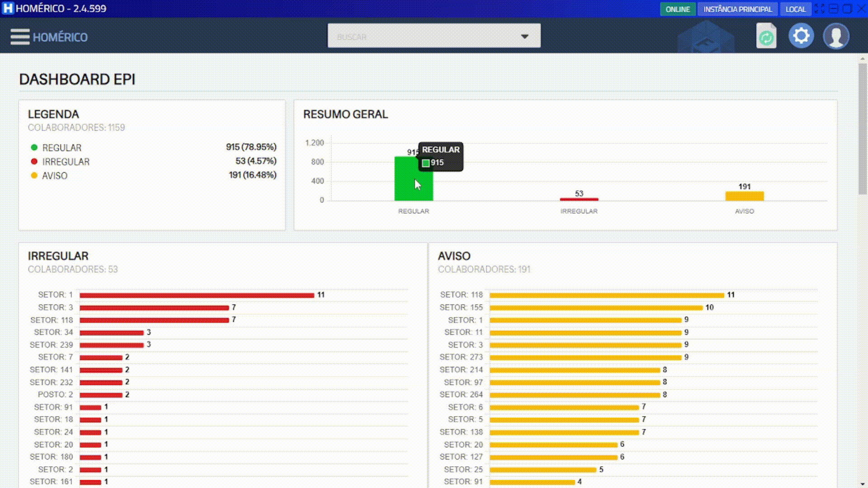Viewport: 868px width, 488px height.
Task: Click the ONLINE status badge
Action: coord(677,9)
